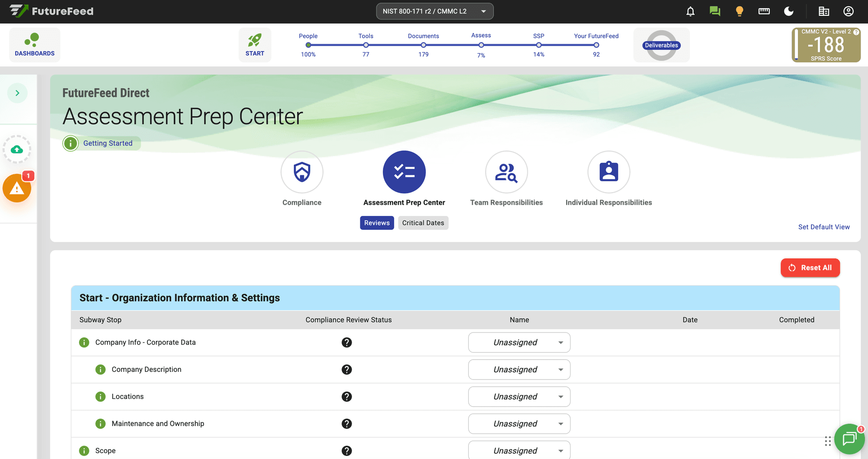Open the NIST 800-171 r2 framework dropdown
This screenshot has height=459, width=868.
point(434,11)
